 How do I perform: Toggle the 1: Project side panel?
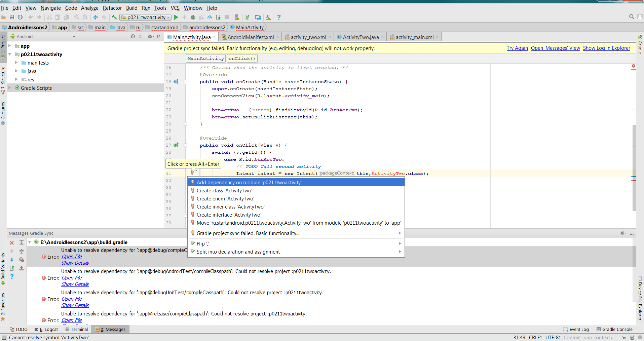tap(3, 46)
